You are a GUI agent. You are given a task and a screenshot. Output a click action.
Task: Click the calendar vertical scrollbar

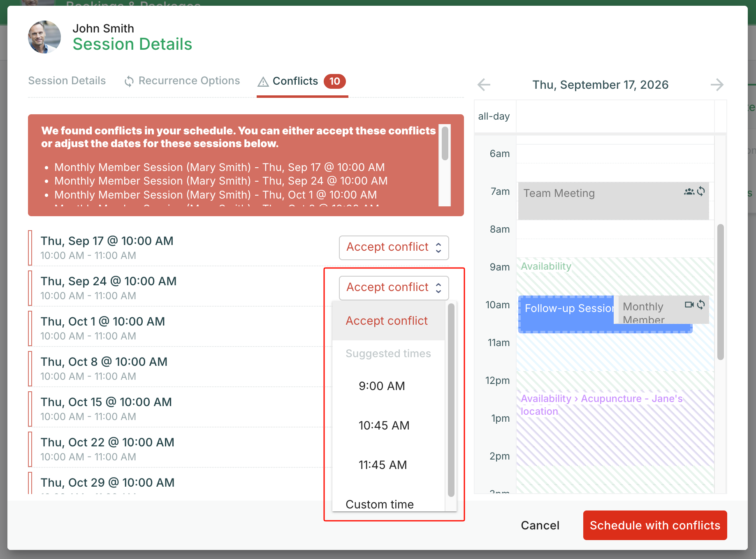[x=720, y=292]
